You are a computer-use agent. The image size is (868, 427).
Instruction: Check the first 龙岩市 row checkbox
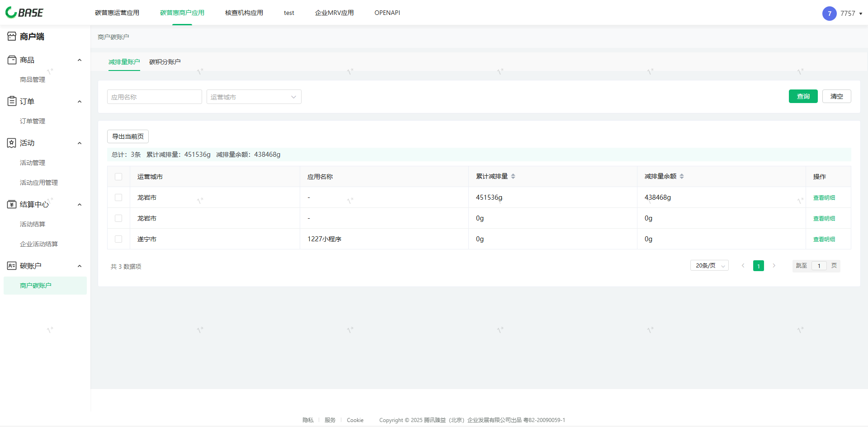[118, 197]
